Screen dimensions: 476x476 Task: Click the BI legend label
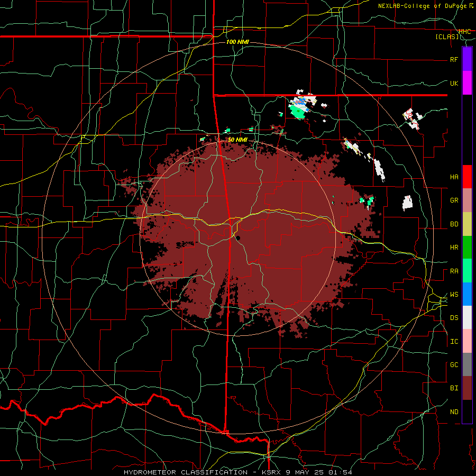(454, 388)
